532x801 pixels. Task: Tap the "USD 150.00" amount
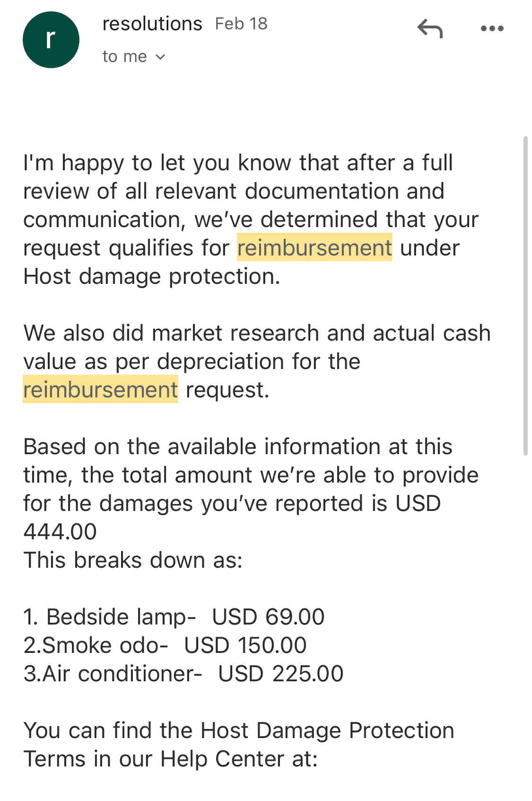[245, 645]
